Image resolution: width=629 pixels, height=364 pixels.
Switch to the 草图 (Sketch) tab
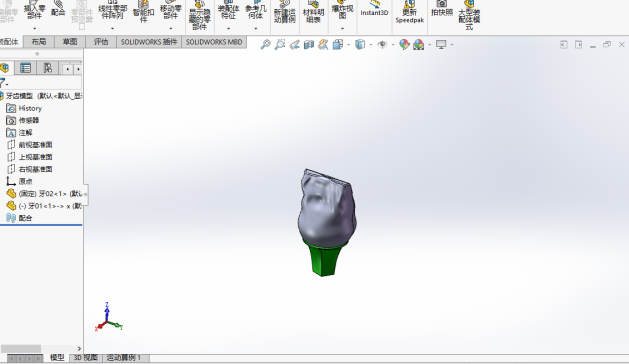coord(70,42)
